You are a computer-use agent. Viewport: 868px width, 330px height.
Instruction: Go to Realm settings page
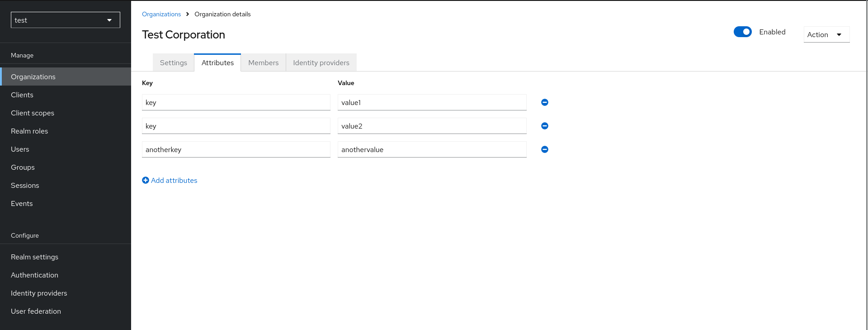pos(34,257)
